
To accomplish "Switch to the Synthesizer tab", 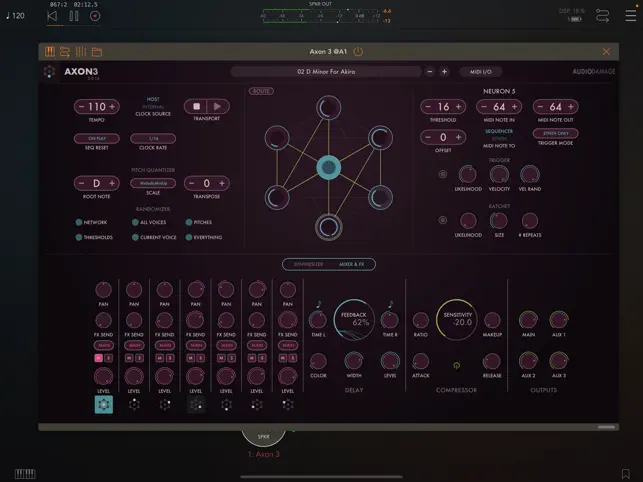I will 308,264.
